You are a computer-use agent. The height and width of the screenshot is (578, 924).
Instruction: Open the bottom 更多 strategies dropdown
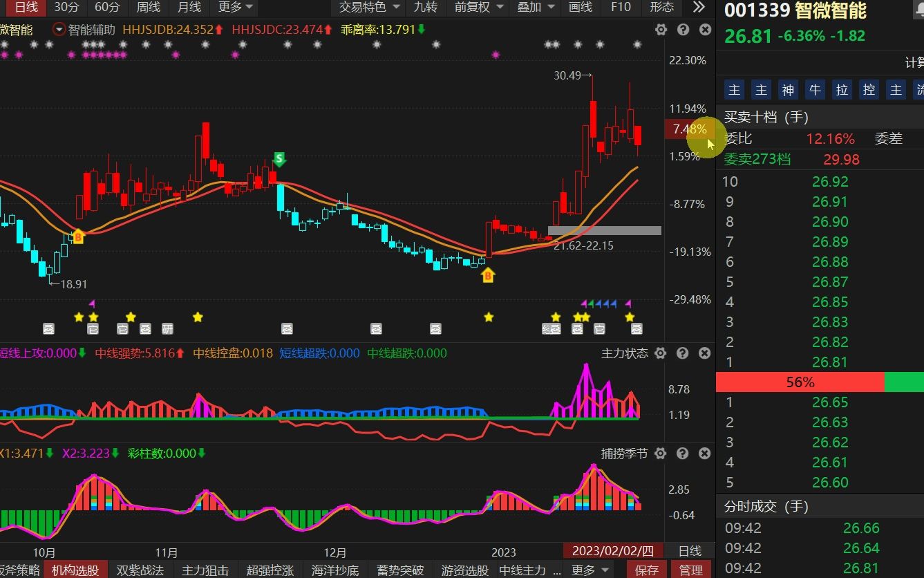coord(590,570)
